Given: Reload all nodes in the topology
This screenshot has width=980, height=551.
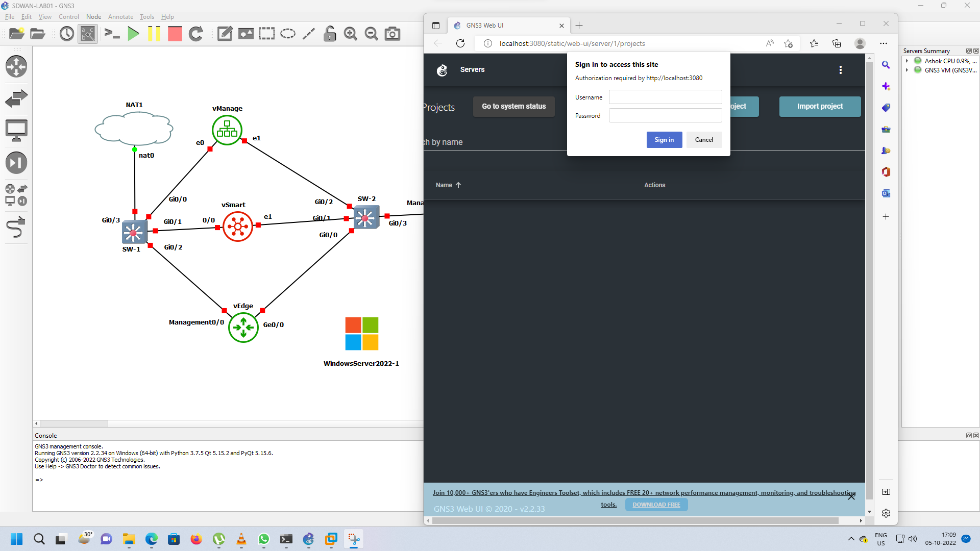Looking at the screenshot, I should click(196, 34).
